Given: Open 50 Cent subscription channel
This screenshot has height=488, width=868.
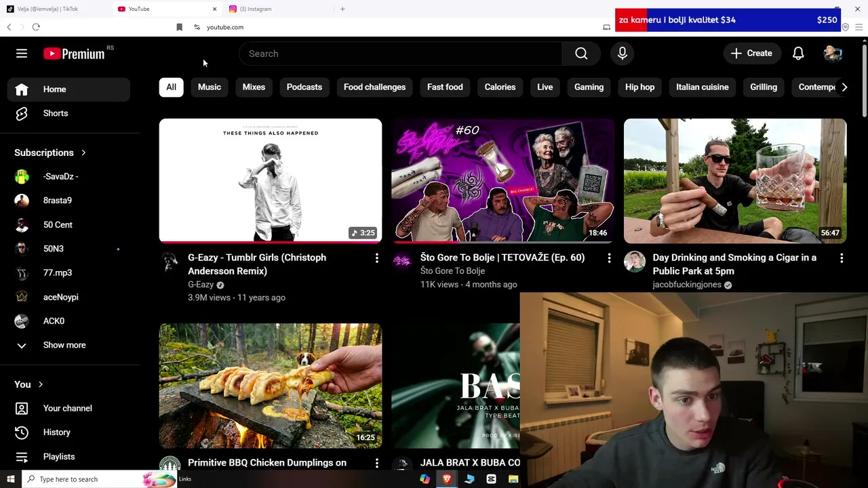Looking at the screenshot, I should pos(68,225).
